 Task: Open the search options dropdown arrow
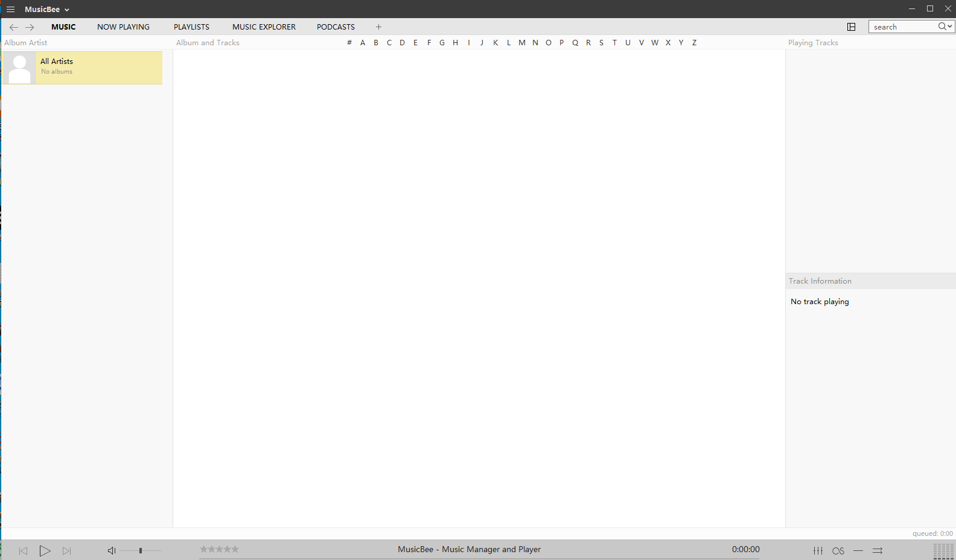pos(950,27)
